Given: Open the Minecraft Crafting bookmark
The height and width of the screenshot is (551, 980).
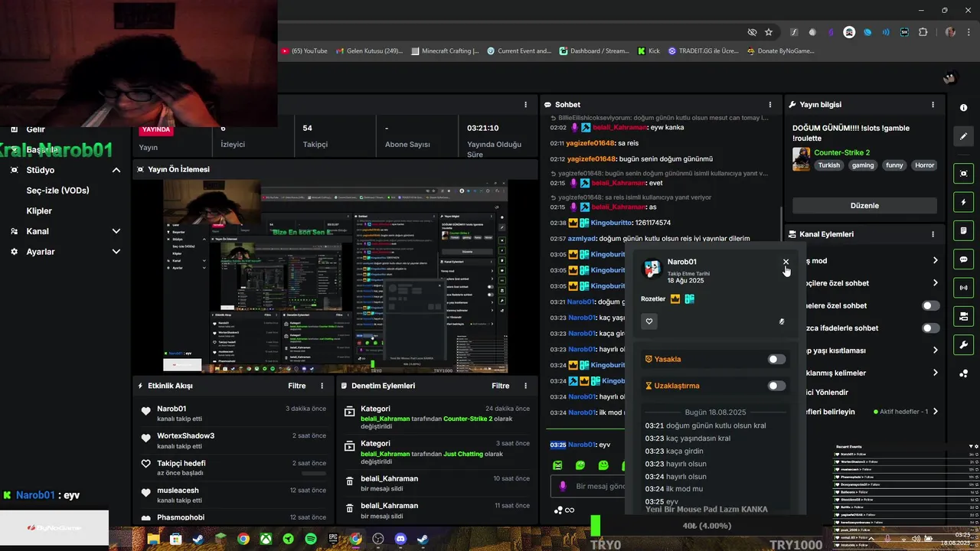Looking at the screenshot, I should [x=445, y=51].
